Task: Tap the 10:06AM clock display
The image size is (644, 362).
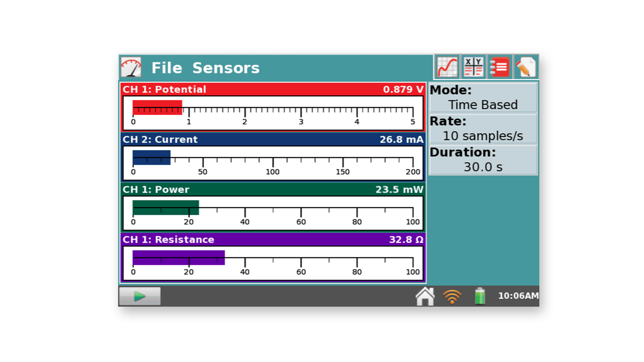Action: [x=518, y=296]
